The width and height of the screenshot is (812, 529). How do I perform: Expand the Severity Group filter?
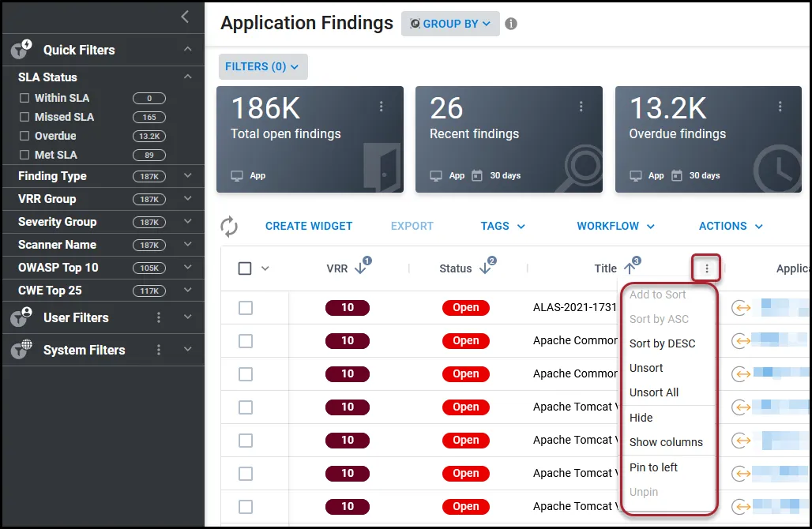(188, 222)
